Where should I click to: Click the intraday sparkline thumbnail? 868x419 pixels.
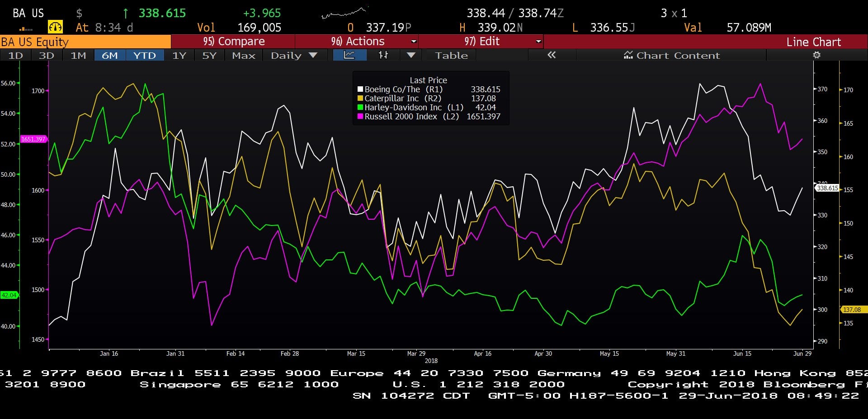click(x=344, y=13)
